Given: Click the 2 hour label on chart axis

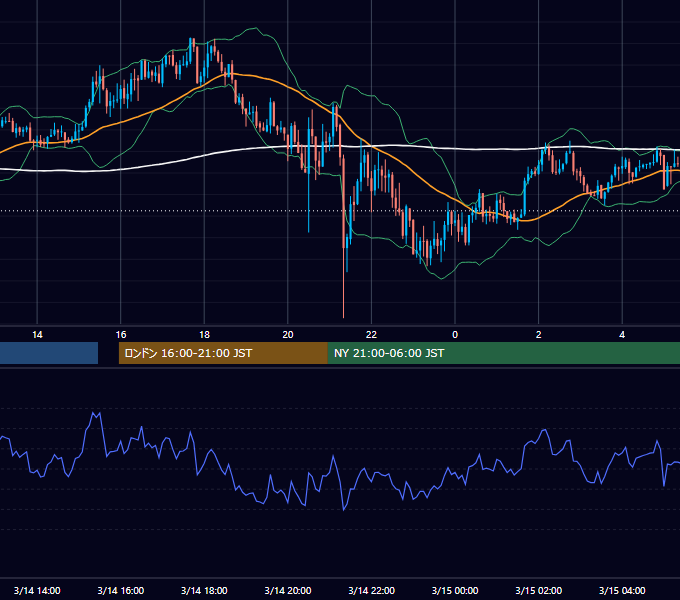Looking at the screenshot, I should click(x=539, y=335).
